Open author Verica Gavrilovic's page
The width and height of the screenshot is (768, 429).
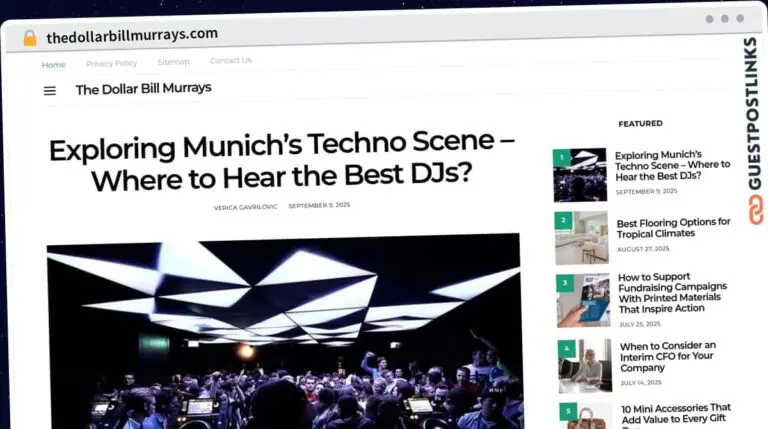pos(246,207)
